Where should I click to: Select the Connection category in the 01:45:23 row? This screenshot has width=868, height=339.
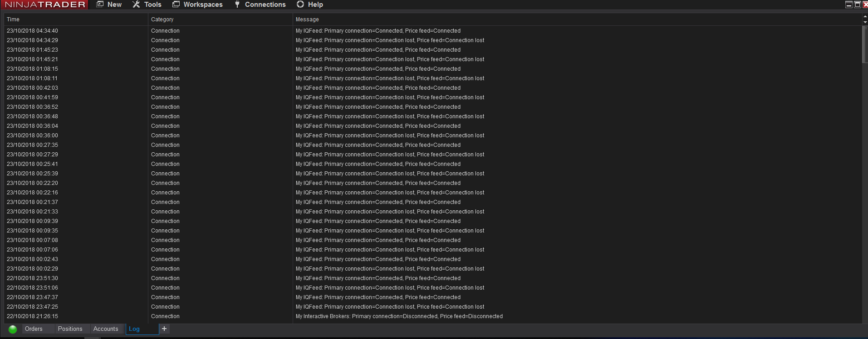pyautogui.click(x=165, y=50)
